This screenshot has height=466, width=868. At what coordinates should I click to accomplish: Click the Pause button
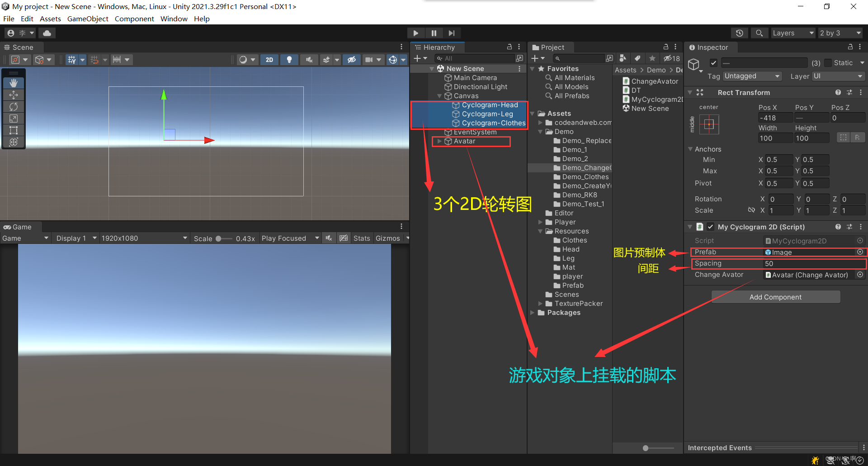(434, 33)
